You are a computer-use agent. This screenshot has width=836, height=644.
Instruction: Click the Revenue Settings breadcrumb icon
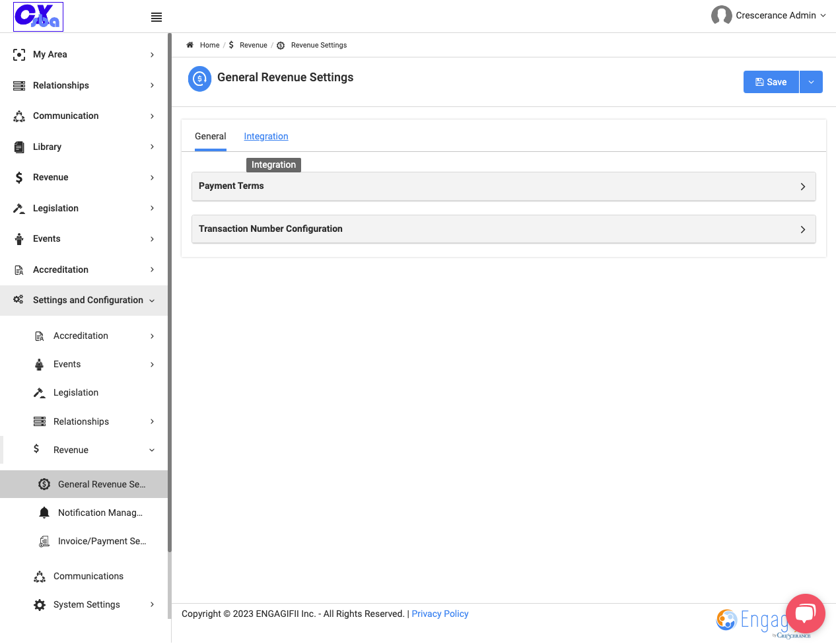click(x=281, y=46)
